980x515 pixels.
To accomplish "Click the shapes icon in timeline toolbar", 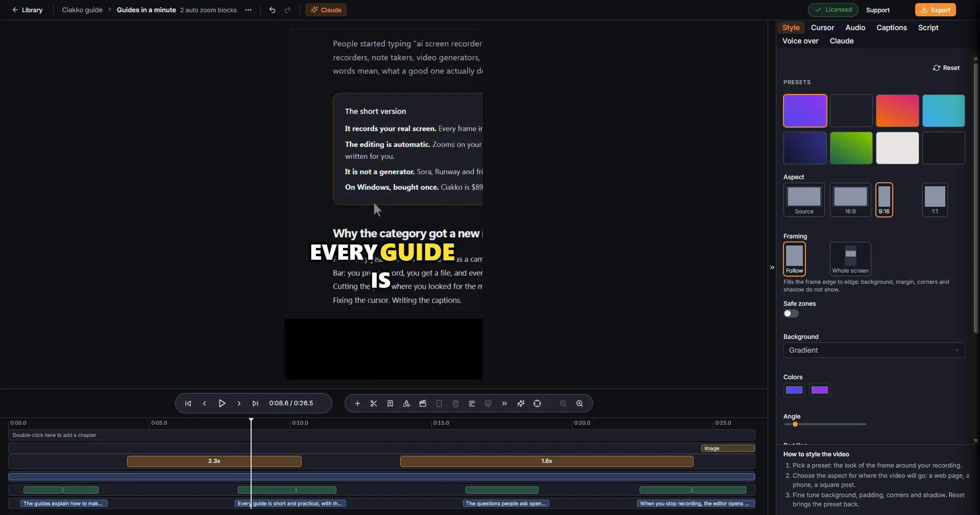I will [406, 403].
